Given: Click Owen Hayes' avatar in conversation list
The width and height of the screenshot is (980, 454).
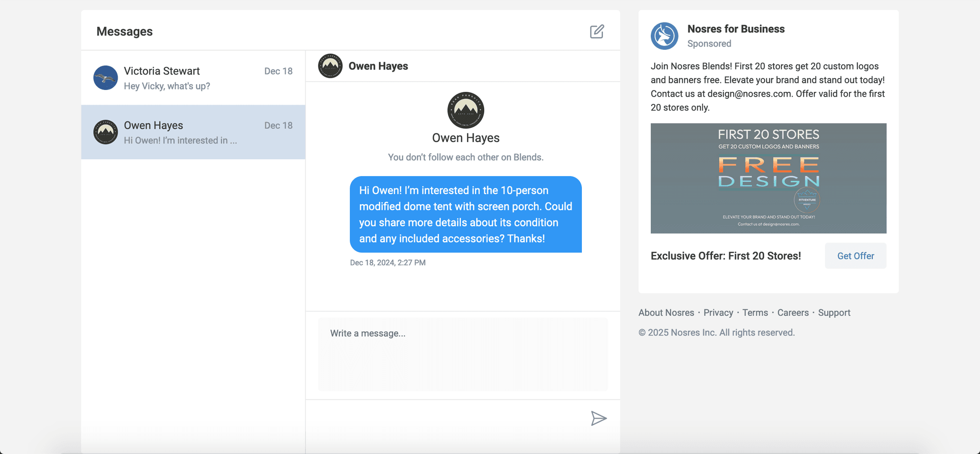Looking at the screenshot, I should coord(105,132).
